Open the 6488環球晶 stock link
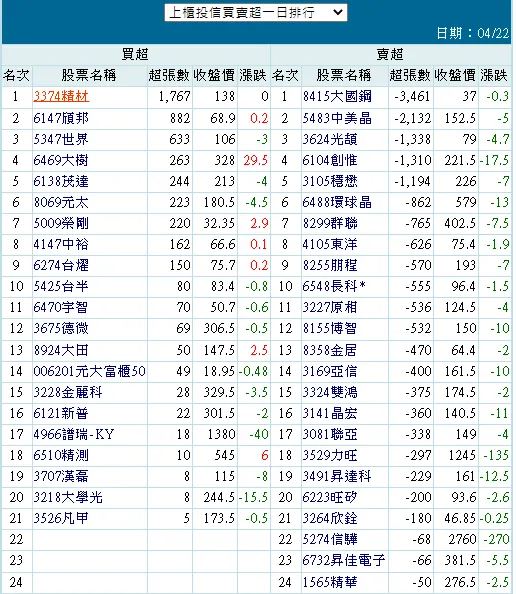Screen dimensions: 516x594 click(337, 203)
